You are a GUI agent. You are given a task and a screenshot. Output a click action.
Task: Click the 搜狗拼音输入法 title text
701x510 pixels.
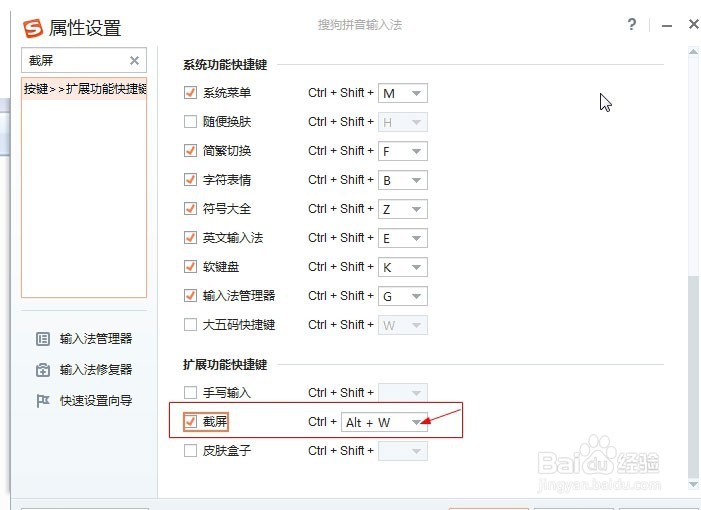coord(360,25)
